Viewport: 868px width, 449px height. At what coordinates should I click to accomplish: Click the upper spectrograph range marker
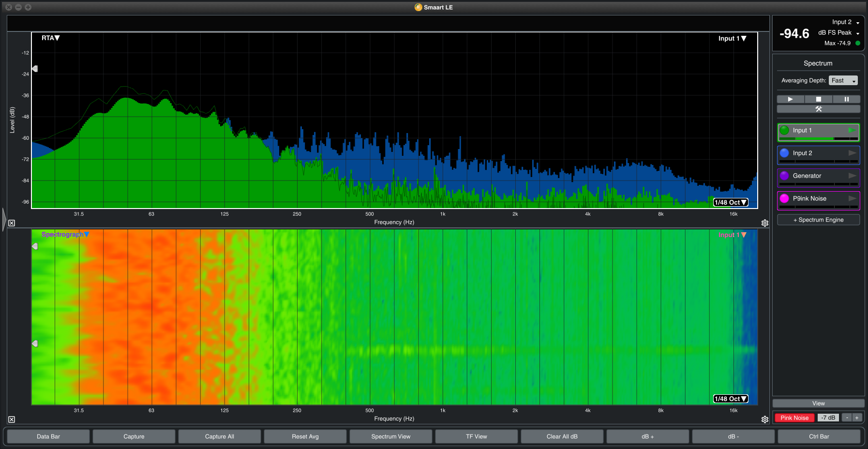click(35, 246)
